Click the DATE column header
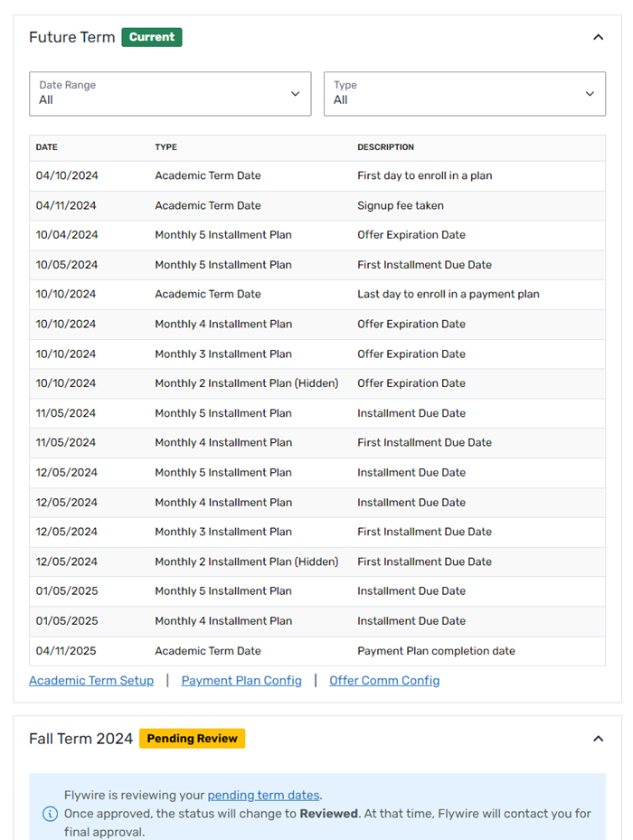The height and width of the screenshot is (840, 633). [x=47, y=147]
